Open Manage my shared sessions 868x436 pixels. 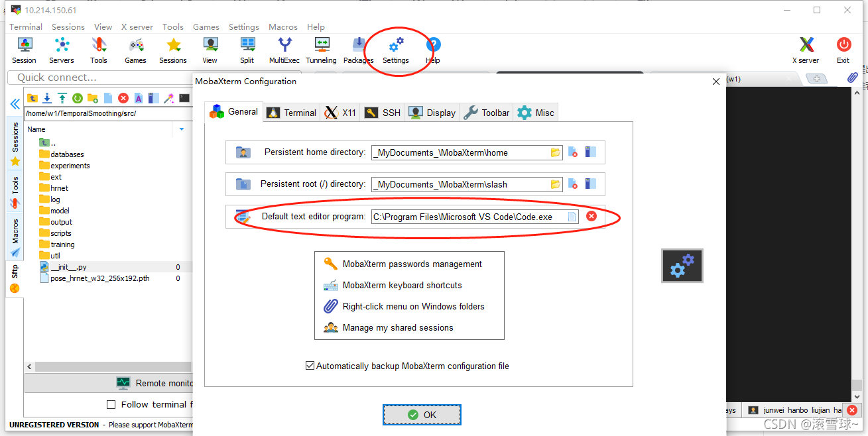pos(389,327)
